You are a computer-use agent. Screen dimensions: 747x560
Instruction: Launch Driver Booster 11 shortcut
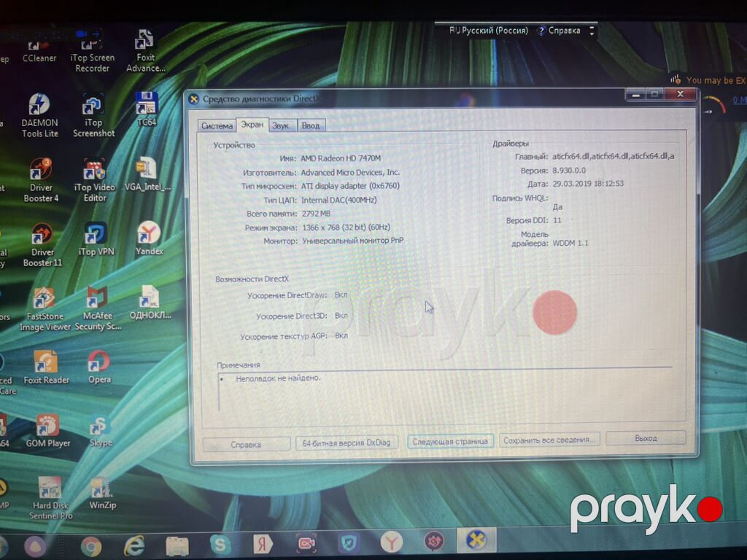42,245
